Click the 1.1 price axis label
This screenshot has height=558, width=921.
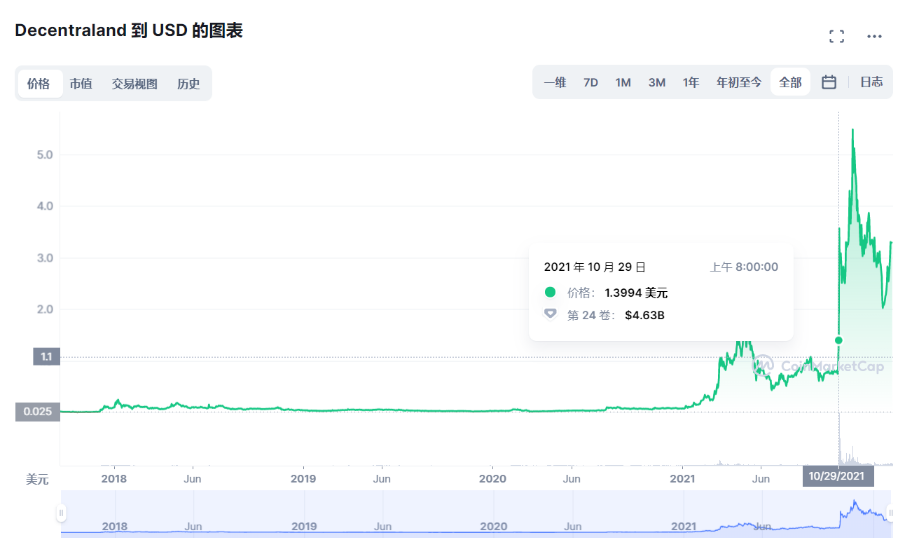tap(46, 357)
